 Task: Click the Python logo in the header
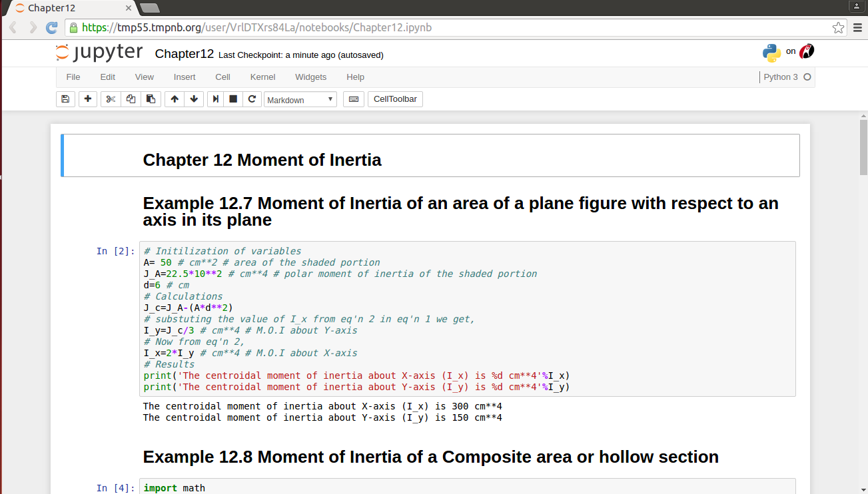pos(771,53)
